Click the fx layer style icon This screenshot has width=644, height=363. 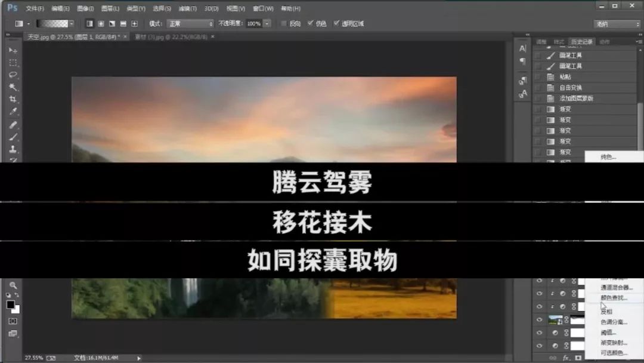click(x=566, y=358)
